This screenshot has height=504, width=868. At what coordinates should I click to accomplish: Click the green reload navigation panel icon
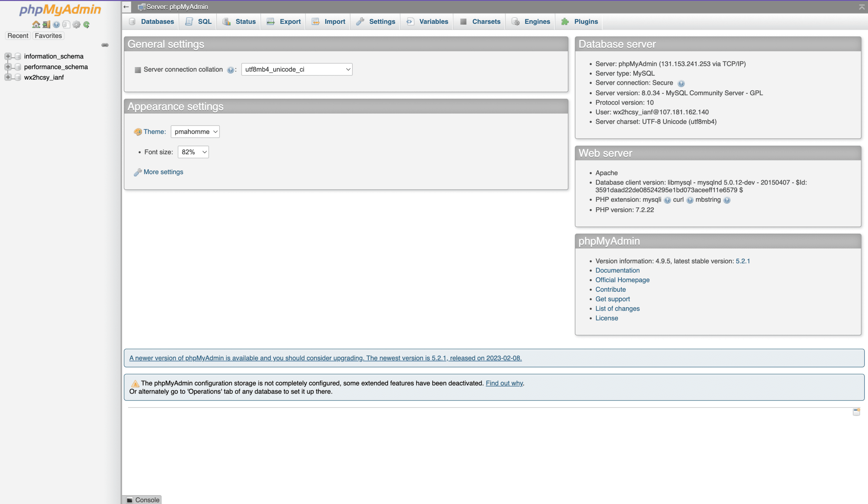point(86,24)
